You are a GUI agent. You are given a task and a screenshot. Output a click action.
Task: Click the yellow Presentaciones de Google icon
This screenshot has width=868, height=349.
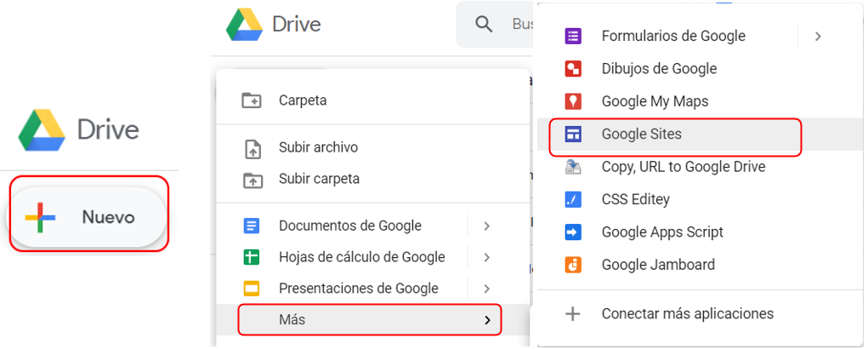[252, 289]
